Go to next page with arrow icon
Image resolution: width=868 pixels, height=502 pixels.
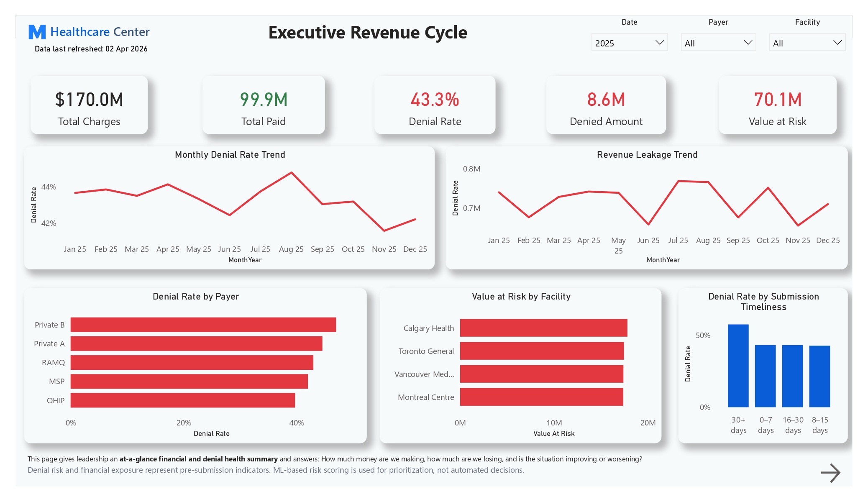tap(830, 473)
